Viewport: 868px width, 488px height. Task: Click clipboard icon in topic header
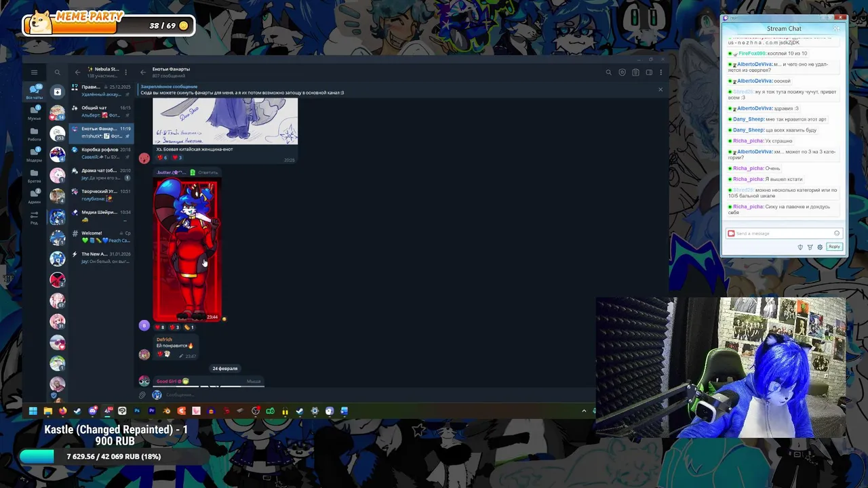635,72
